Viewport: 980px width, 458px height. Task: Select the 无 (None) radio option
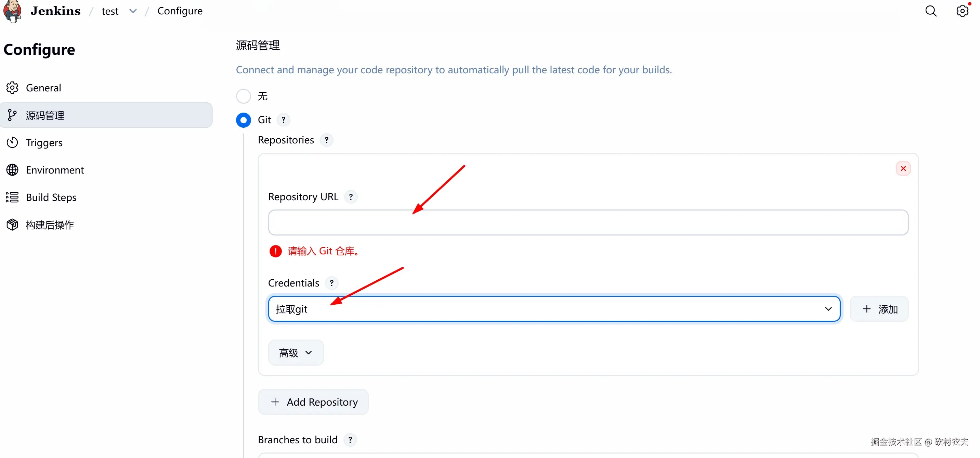[x=244, y=96]
